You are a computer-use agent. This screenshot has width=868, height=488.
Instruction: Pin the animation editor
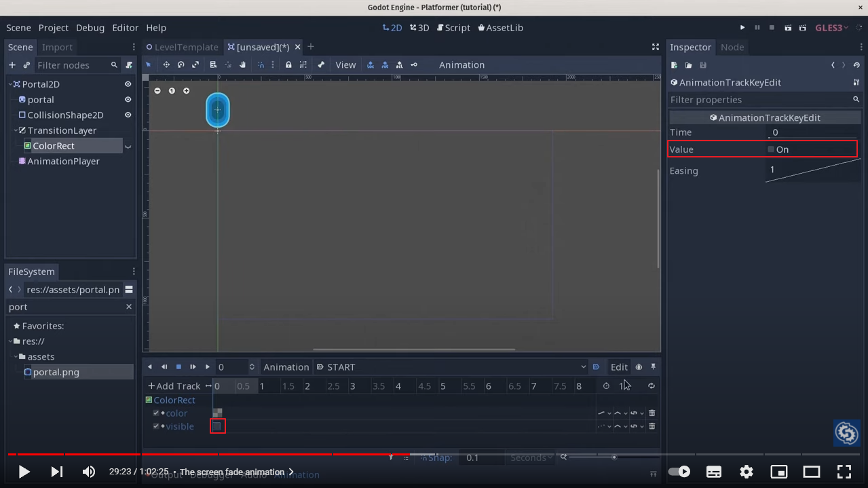[654, 367]
